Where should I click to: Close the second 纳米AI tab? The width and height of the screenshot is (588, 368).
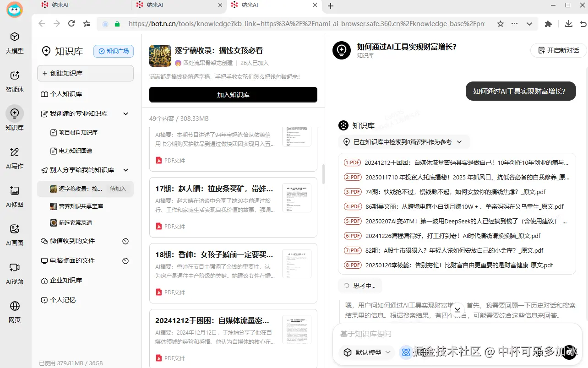[x=220, y=5]
